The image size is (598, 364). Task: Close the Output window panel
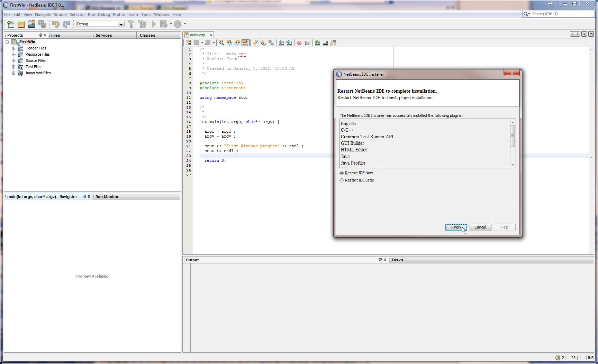click(x=385, y=260)
